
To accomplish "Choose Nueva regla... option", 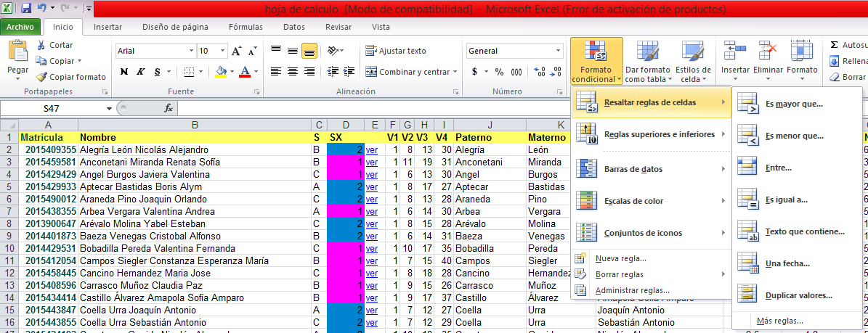I will (x=651, y=259).
